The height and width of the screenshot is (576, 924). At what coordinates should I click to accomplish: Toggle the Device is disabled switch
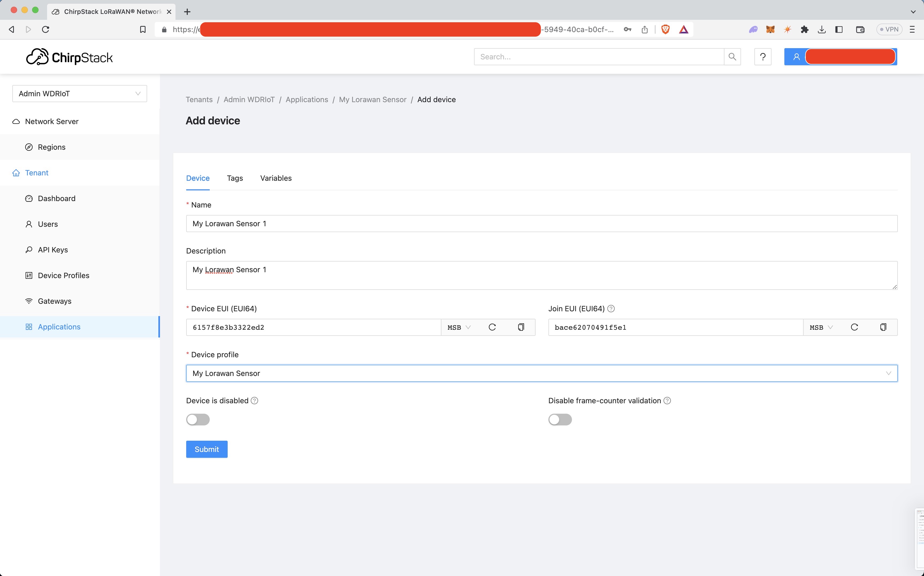[x=198, y=419]
